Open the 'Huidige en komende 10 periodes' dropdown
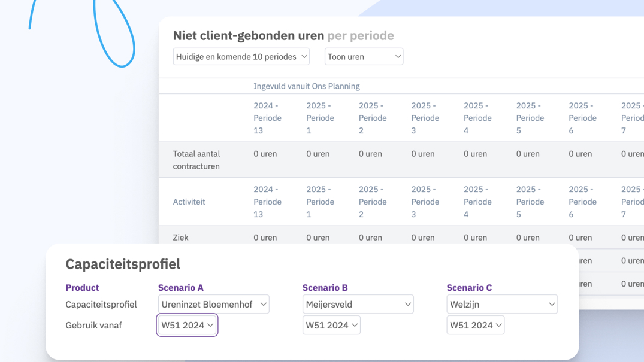644x362 pixels. [x=241, y=56]
